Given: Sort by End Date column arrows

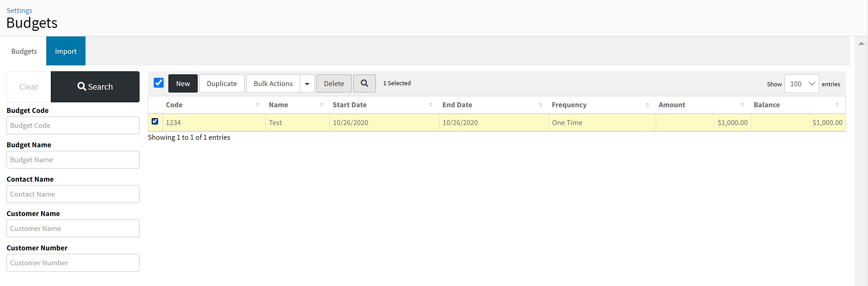Looking at the screenshot, I should click(x=540, y=105).
